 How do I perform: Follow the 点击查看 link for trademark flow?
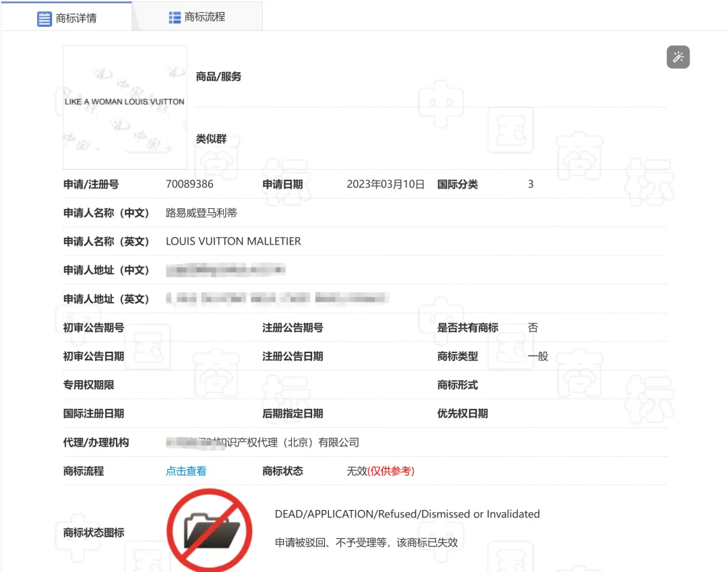[x=186, y=472]
